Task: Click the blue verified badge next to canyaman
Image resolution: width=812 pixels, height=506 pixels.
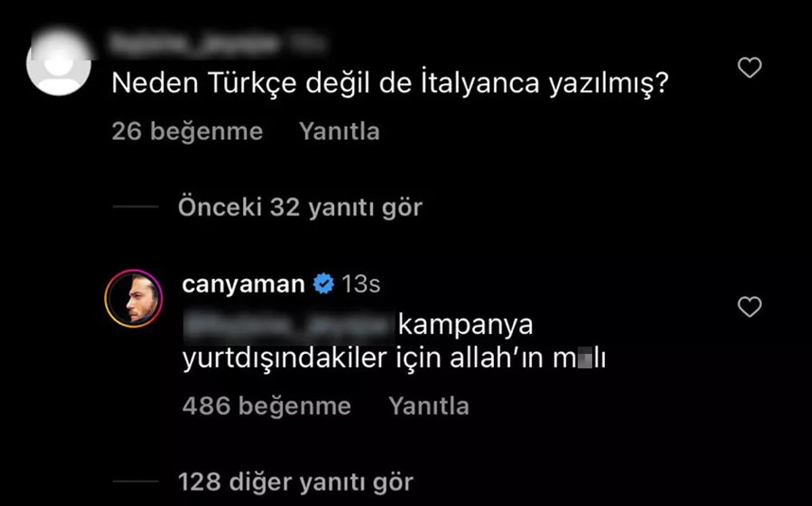Action: [324, 285]
